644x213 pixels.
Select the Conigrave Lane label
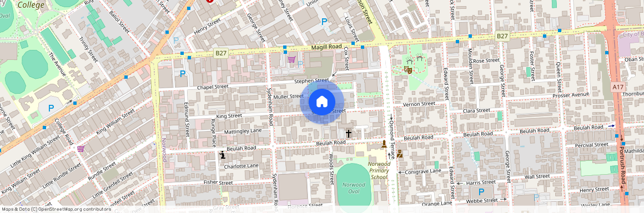coord(423,171)
